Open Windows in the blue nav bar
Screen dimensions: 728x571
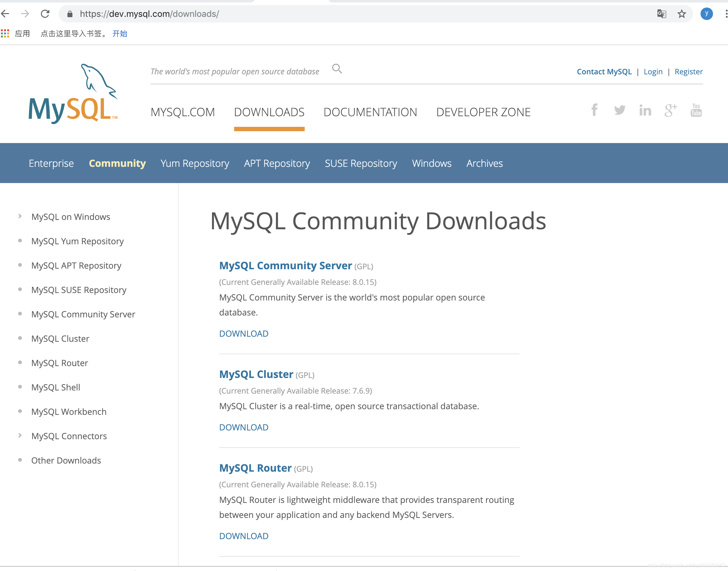click(x=432, y=163)
